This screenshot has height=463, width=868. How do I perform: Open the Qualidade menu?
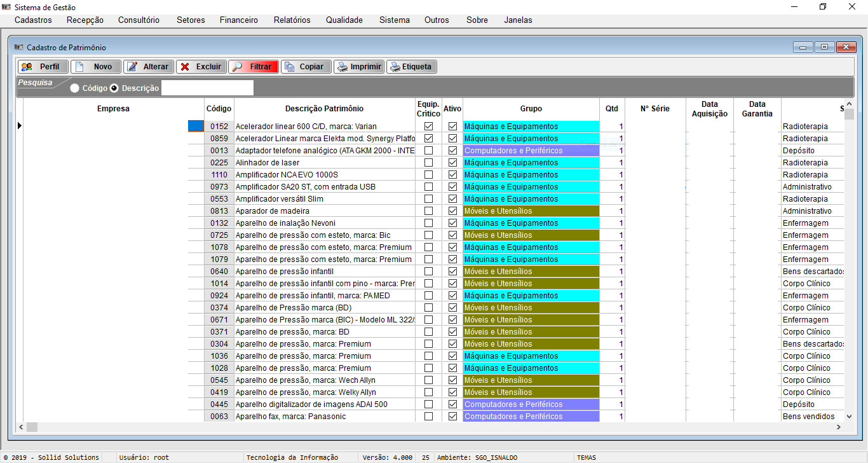pos(344,20)
